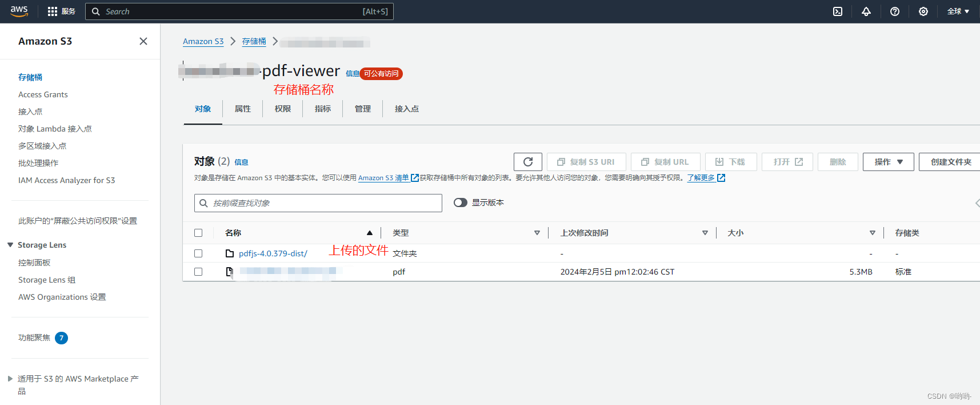The height and width of the screenshot is (405, 980).
Task: Switch to the 权限 tab
Action: [283, 109]
